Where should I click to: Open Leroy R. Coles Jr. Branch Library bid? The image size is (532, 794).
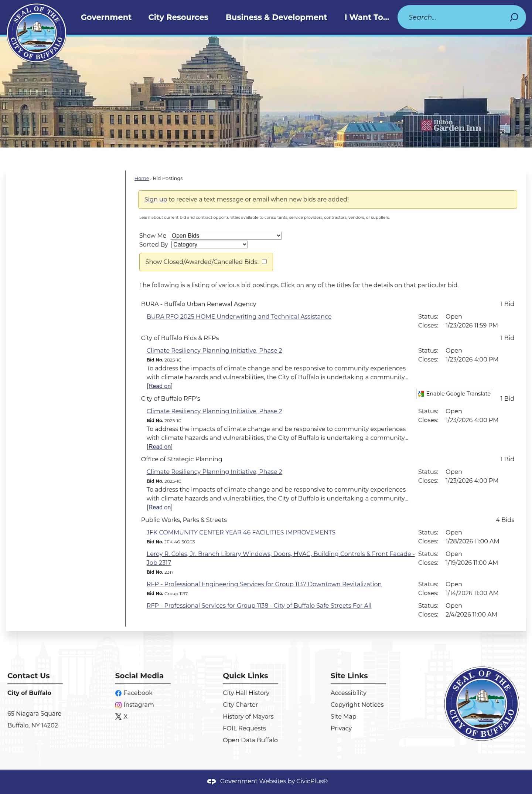[280, 558]
